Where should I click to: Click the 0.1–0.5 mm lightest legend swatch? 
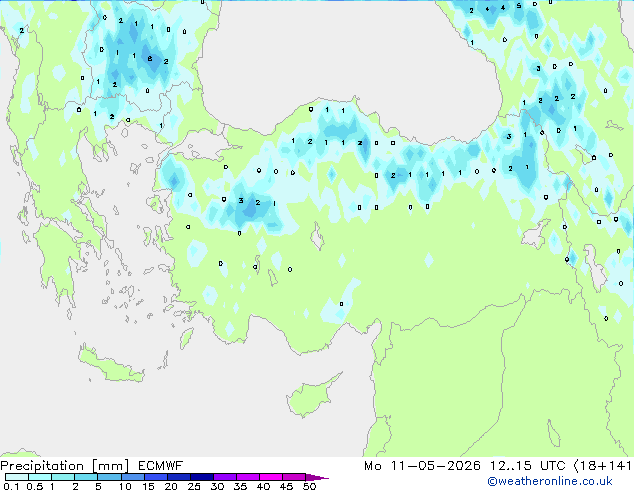pos(17,477)
